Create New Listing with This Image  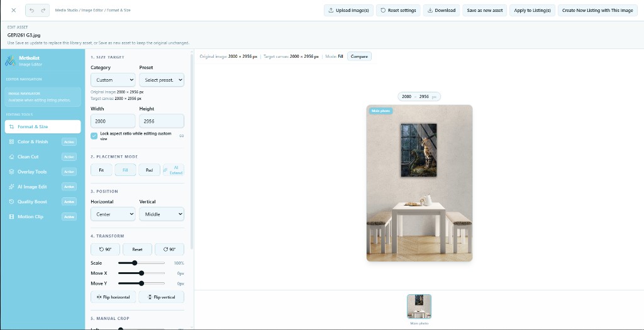597,10
